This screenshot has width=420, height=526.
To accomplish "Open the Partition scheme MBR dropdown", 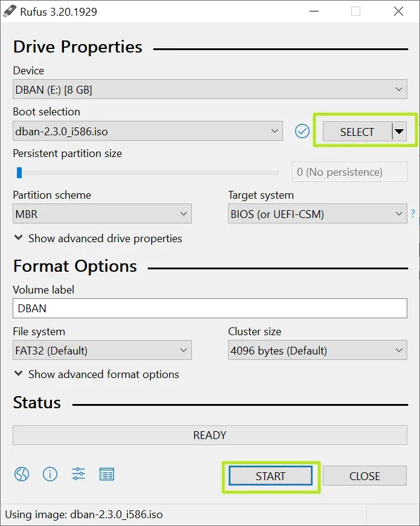I will pyautogui.click(x=102, y=214).
